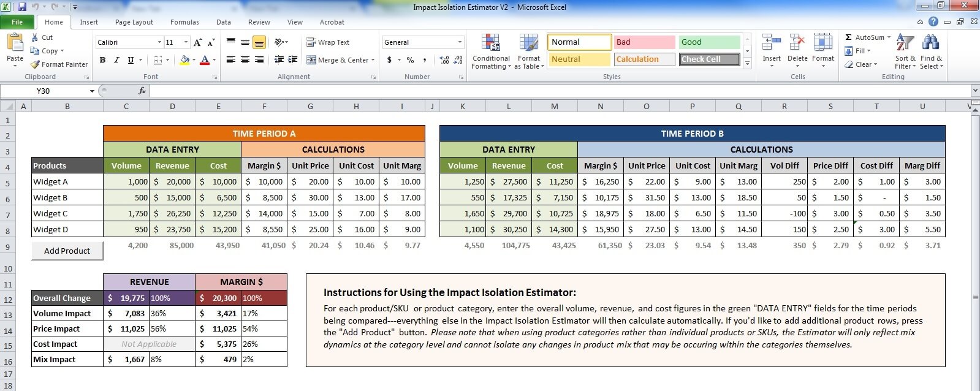
Task: Open the Calibri font name dropdown
Action: click(159, 42)
